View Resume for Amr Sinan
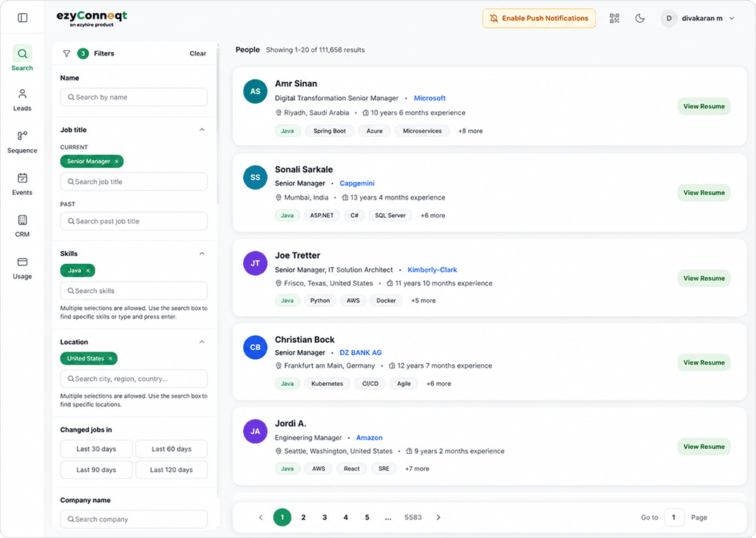Viewport: 756px width, 538px height. pos(703,106)
